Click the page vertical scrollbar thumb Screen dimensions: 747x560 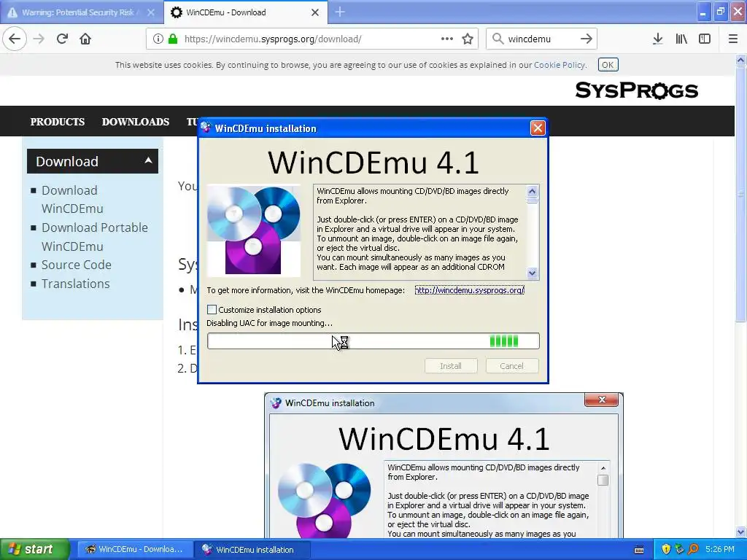(x=741, y=194)
